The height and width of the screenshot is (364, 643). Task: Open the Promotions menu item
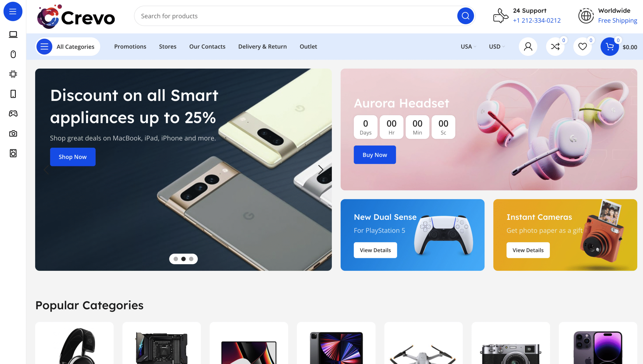(x=130, y=46)
